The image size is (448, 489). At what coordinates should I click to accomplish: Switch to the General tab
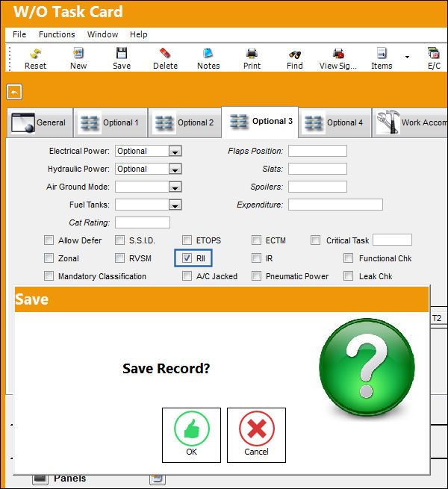pos(40,123)
